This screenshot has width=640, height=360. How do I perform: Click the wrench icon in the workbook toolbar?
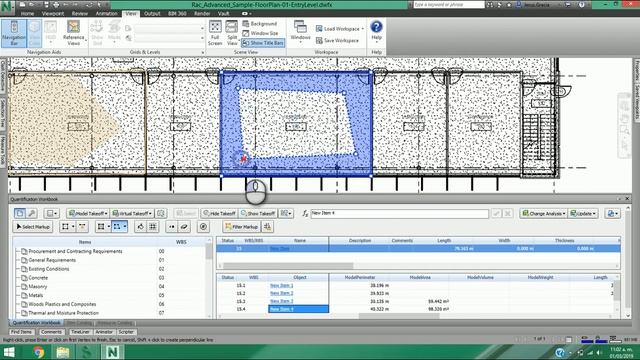coord(32,213)
